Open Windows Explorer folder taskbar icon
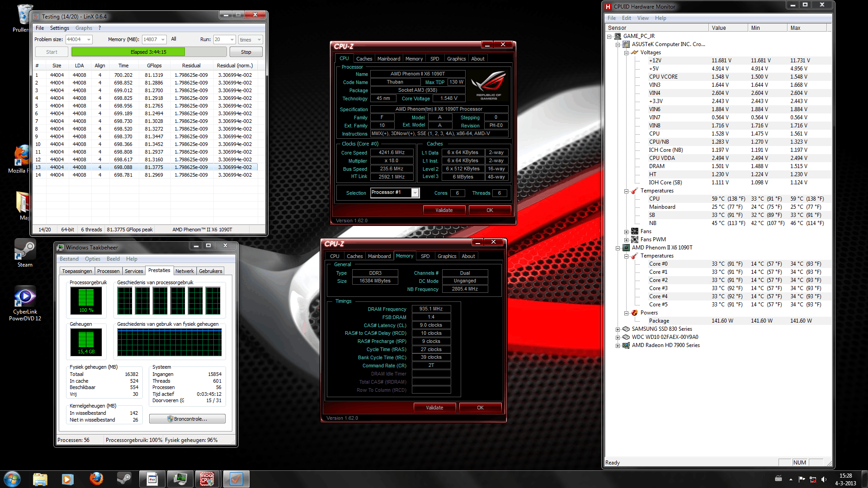The width and height of the screenshot is (868, 488). (40, 479)
